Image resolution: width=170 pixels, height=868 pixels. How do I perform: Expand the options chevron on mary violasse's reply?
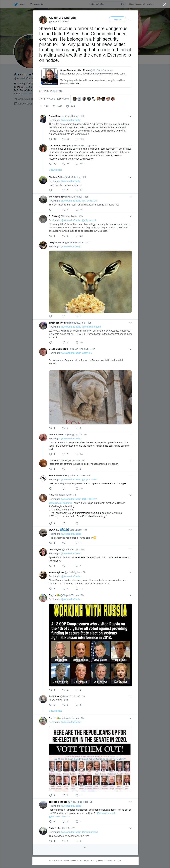[x=130, y=242]
